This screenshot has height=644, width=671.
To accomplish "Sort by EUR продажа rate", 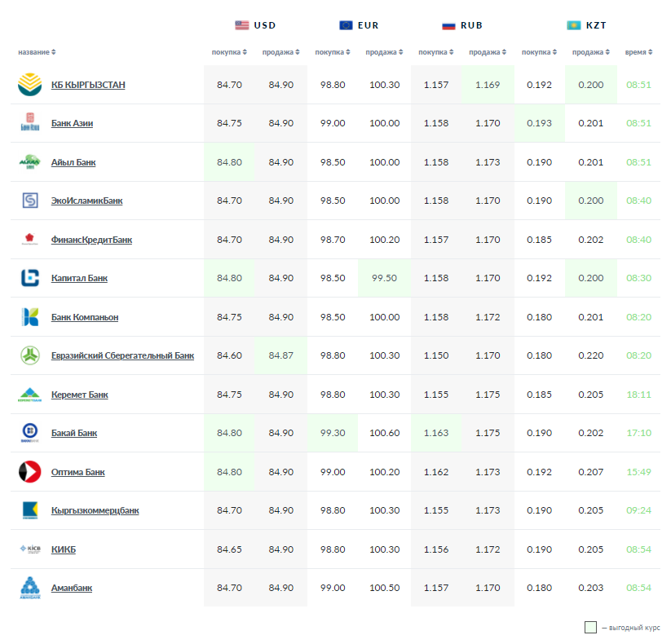I will tap(384, 52).
